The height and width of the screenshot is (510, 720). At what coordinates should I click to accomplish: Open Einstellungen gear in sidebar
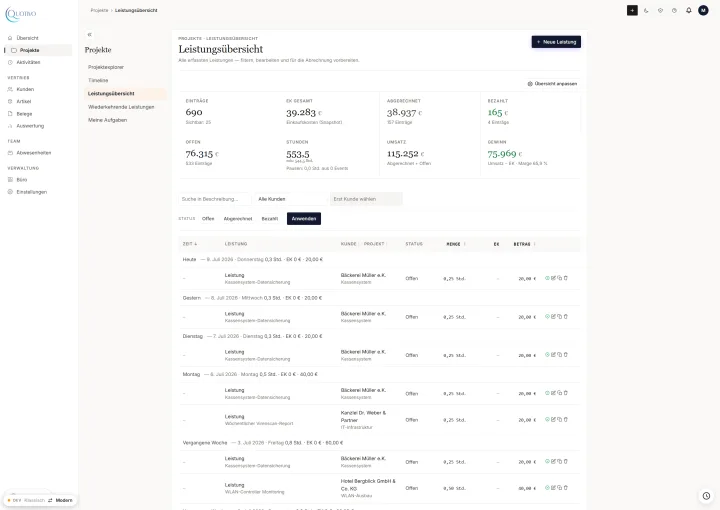[10, 192]
